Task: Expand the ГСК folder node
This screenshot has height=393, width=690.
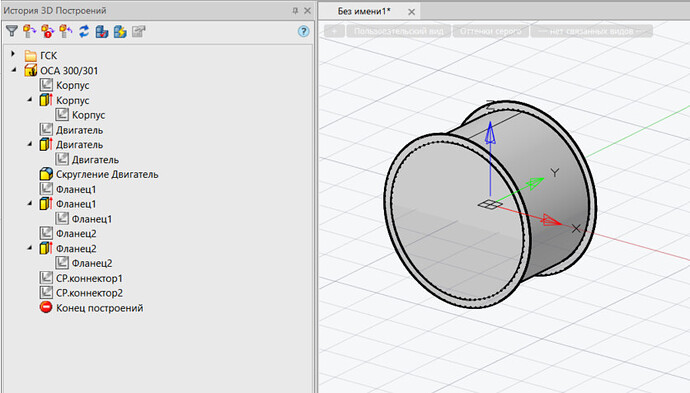Action: (13, 54)
